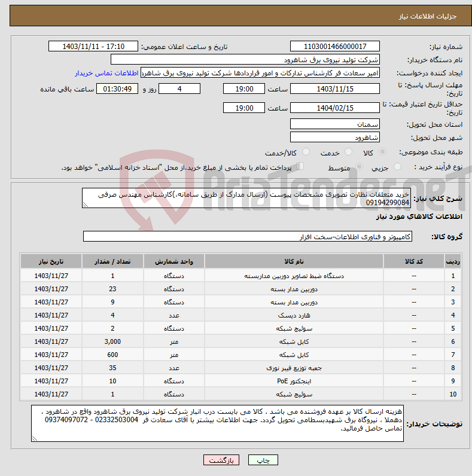This screenshot has width=472, height=476.
Task: Select the کابل شبکه row with 3,000 meters
Action: (x=240, y=341)
